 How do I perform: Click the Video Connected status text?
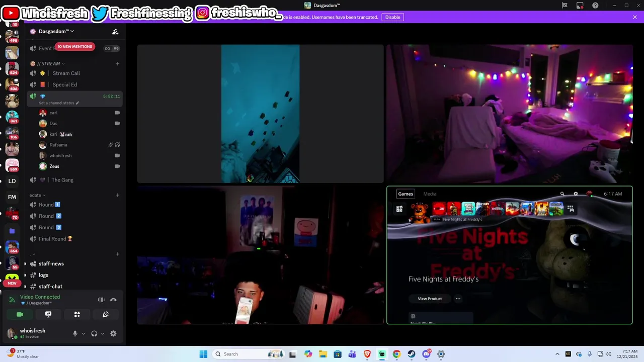(40, 297)
